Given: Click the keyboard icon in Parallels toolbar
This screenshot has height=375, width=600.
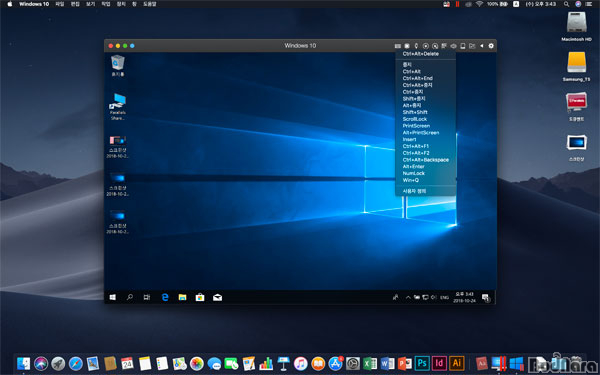Looking at the screenshot, I should pos(398,46).
